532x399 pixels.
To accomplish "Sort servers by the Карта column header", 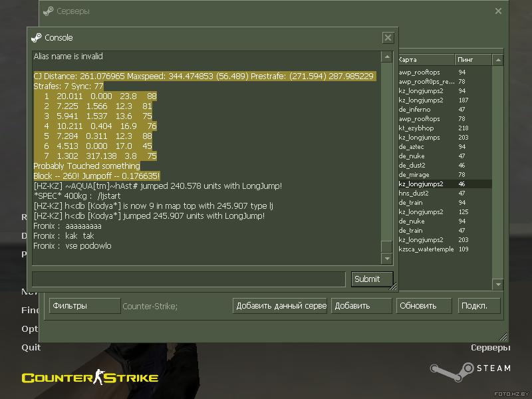I will (426, 60).
